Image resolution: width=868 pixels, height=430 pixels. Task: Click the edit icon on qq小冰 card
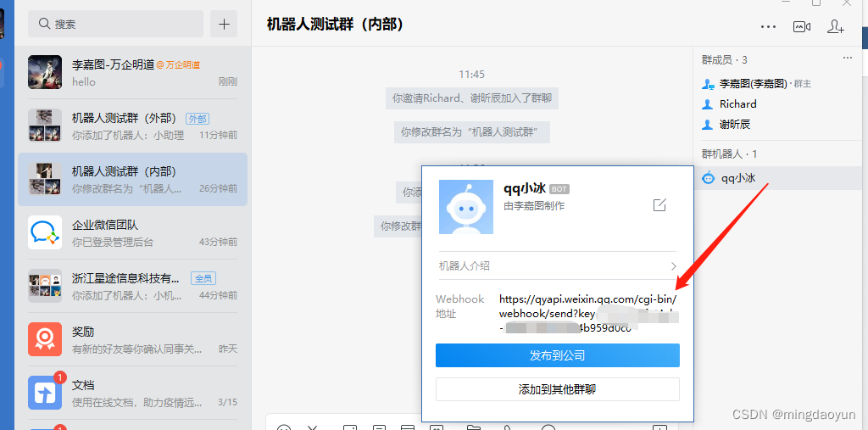pyautogui.click(x=659, y=205)
